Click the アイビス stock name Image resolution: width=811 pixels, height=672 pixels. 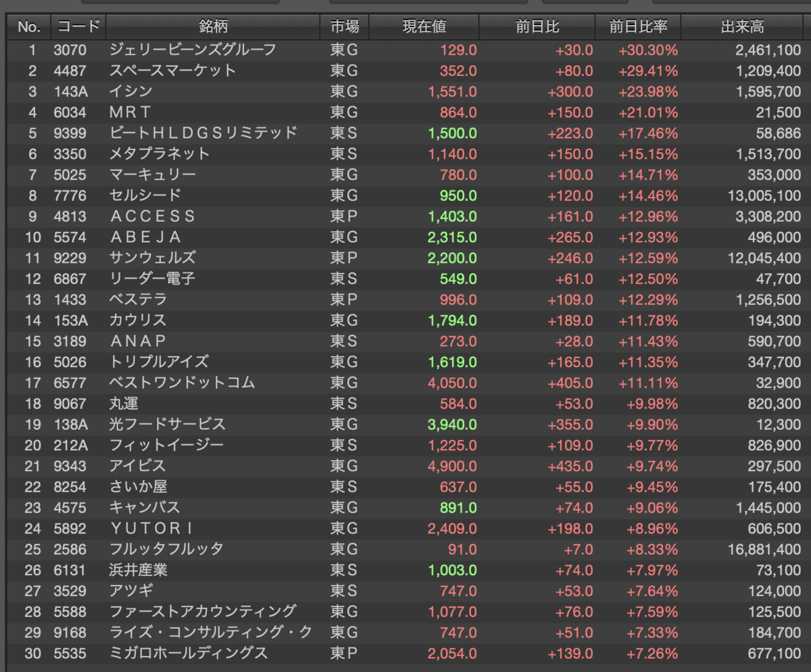click(137, 466)
